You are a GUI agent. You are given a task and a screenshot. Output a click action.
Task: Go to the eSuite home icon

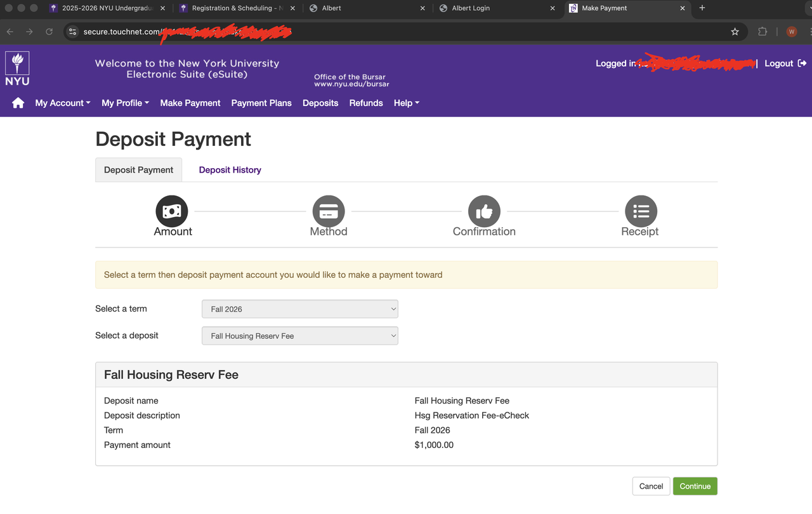[18, 103]
